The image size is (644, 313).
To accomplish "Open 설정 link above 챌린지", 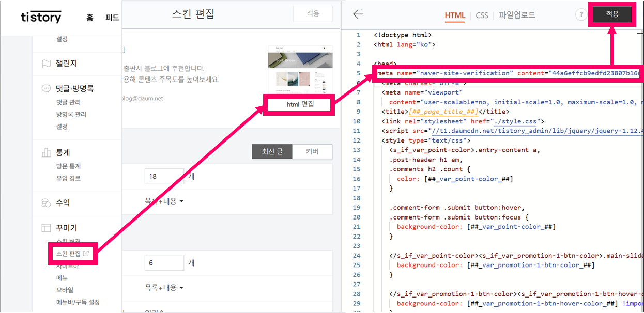I will [62, 39].
